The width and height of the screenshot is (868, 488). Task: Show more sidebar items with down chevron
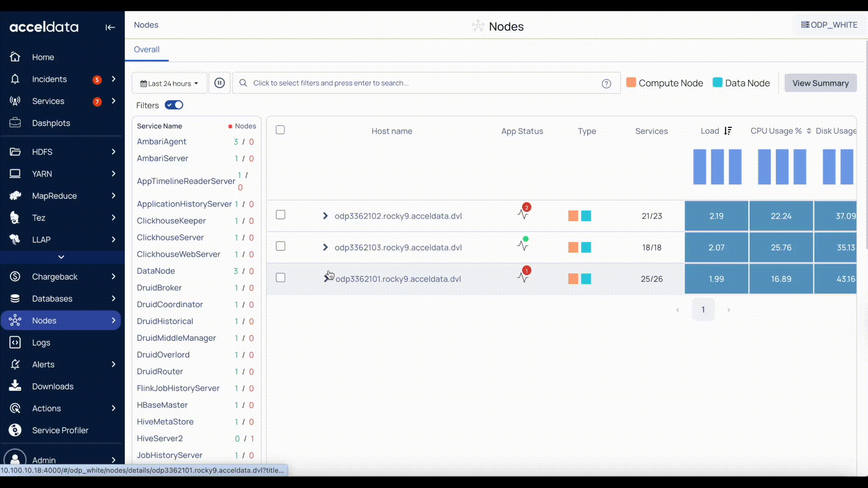[x=61, y=257]
